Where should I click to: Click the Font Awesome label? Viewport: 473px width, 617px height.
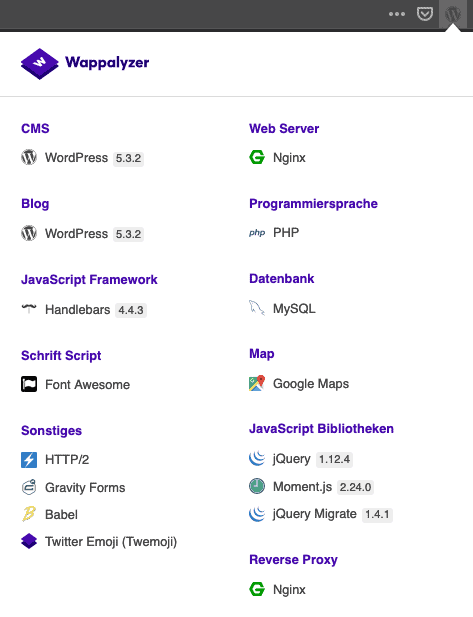[87, 384]
